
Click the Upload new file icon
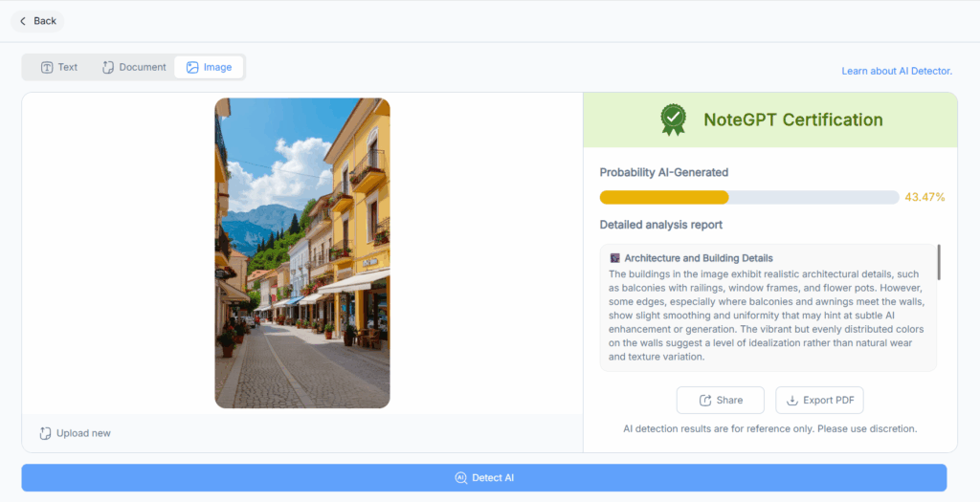point(45,433)
